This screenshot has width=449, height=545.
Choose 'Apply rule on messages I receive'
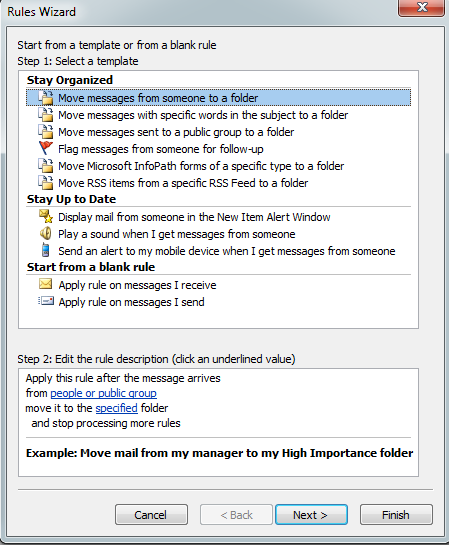click(137, 285)
